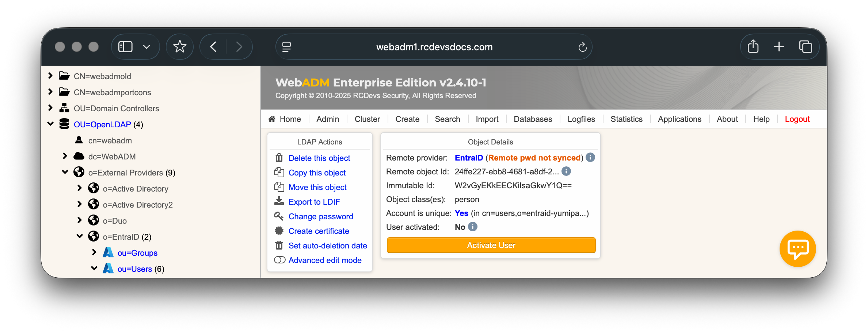Click info icon beside User activated
This screenshot has width=868, height=332.
click(x=473, y=227)
